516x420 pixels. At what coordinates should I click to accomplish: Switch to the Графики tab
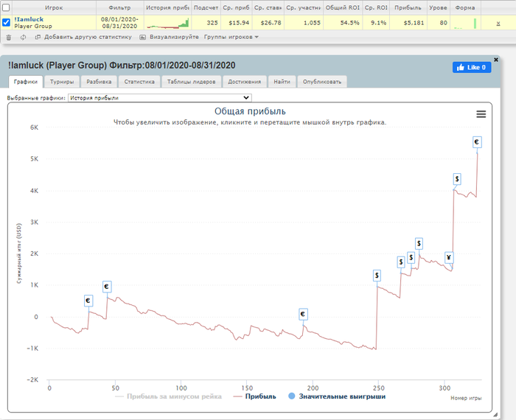pyautogui.click(x=26, y=82)
